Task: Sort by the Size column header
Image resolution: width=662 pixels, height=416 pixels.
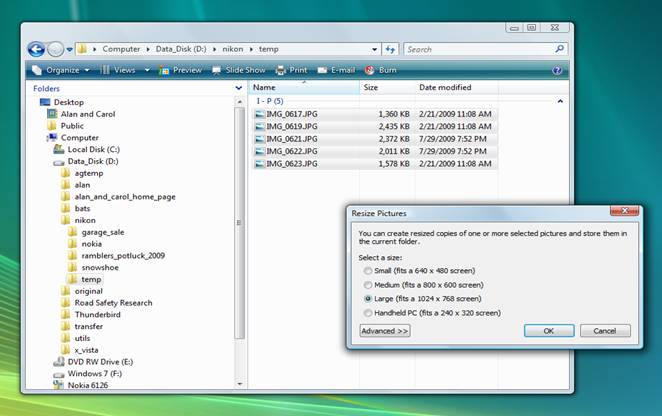Action: [x=387, y=87]
